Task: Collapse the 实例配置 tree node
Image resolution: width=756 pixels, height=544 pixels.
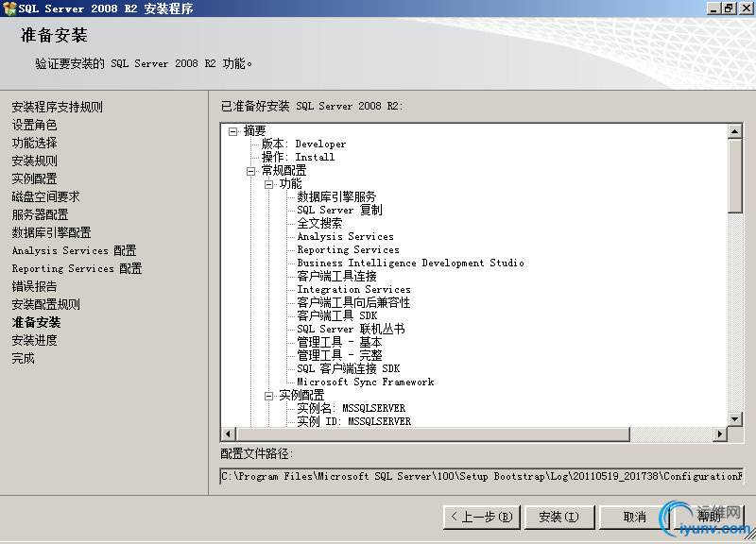Action: (268, 396)
